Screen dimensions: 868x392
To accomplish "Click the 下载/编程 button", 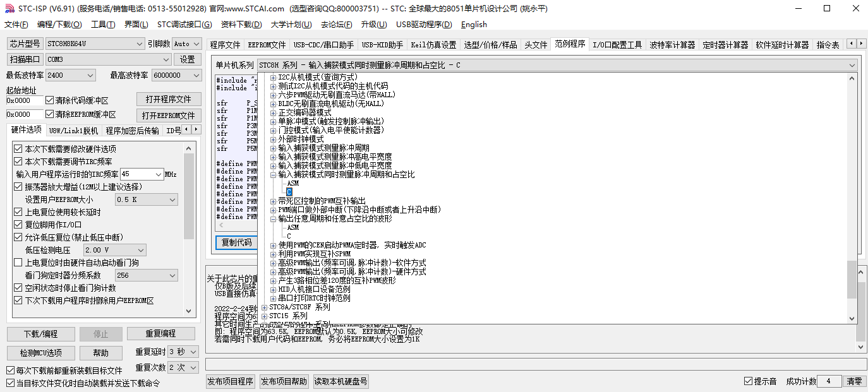I will 40,334.
